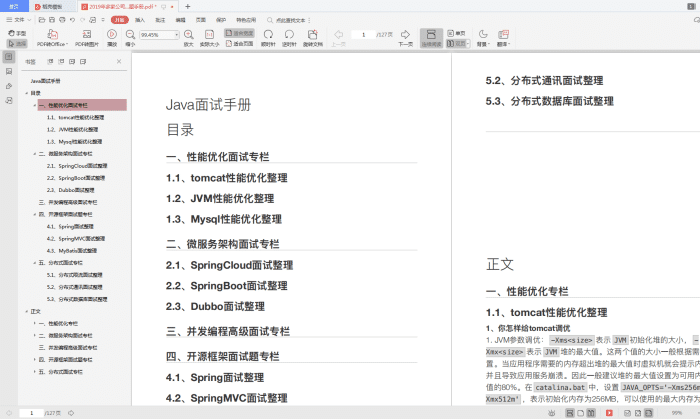
Task: Switch to the 编辑 ribbon tab
Action: (x=180, y=20)
